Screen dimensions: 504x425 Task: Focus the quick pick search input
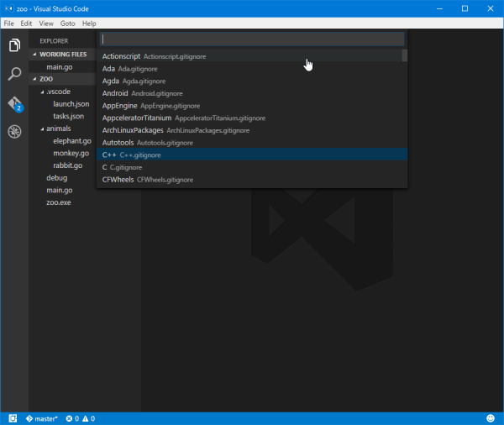click(252, 39)
